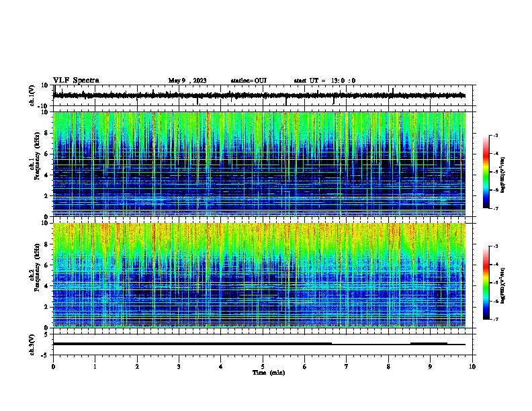Click the "8" kHz tick on ch.2 axis
The height and width of the screenshot is (411, 532).
coord(46,244)
